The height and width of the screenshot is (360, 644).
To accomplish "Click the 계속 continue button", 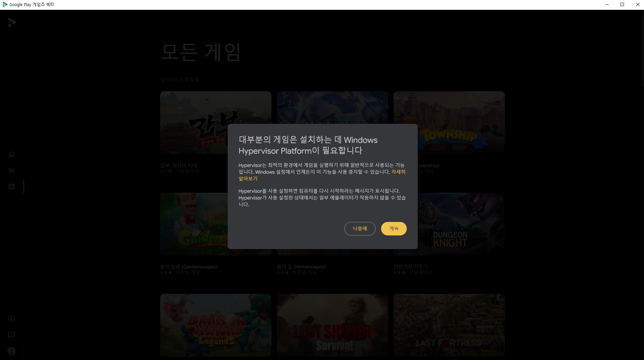I will pos(394,229).
